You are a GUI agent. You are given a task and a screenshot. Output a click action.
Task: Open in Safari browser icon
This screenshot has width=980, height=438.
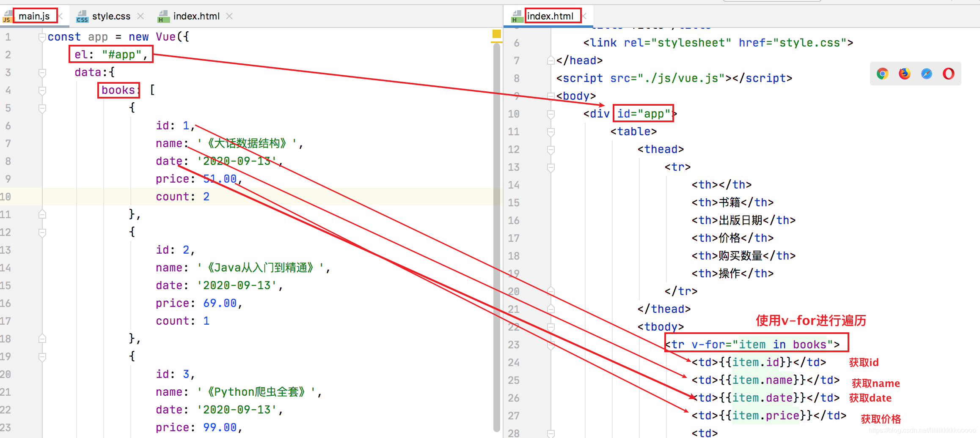[926, 74]
